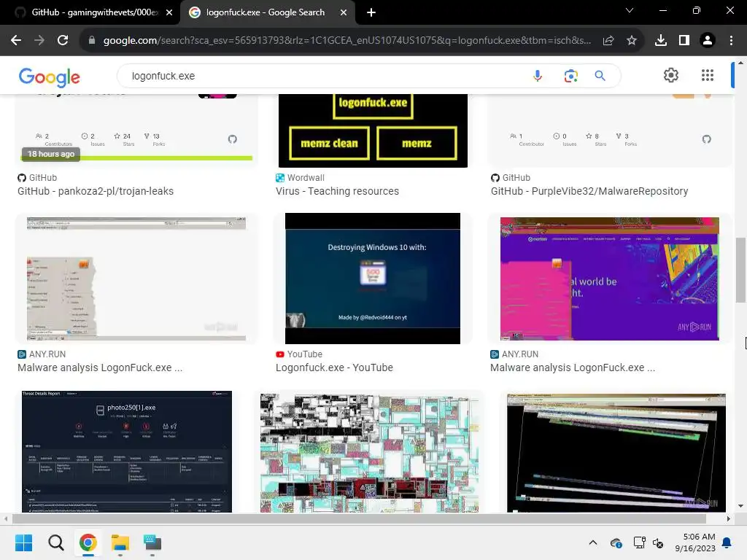This screenshot has height=560, width=747.
Task: Bookmark this page with star icon
Action: [632, 41]
